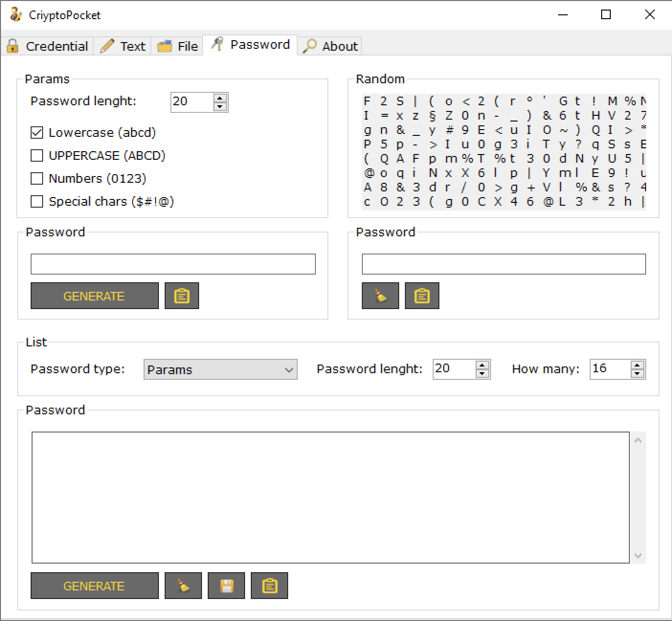Increase List password length value
672x621 pixels.
[482, 365]
